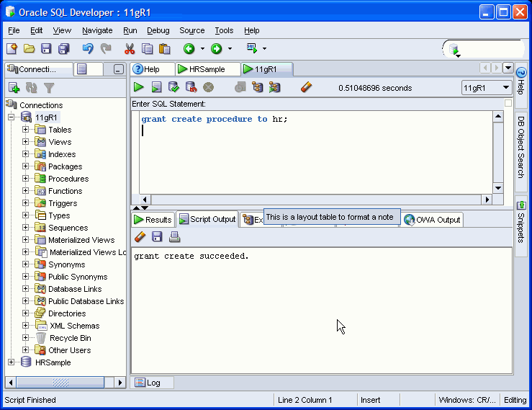Click the Commit icon in worksheet toolbar
The height and width of the screenshot is (410, 532).
click(173, 87)
